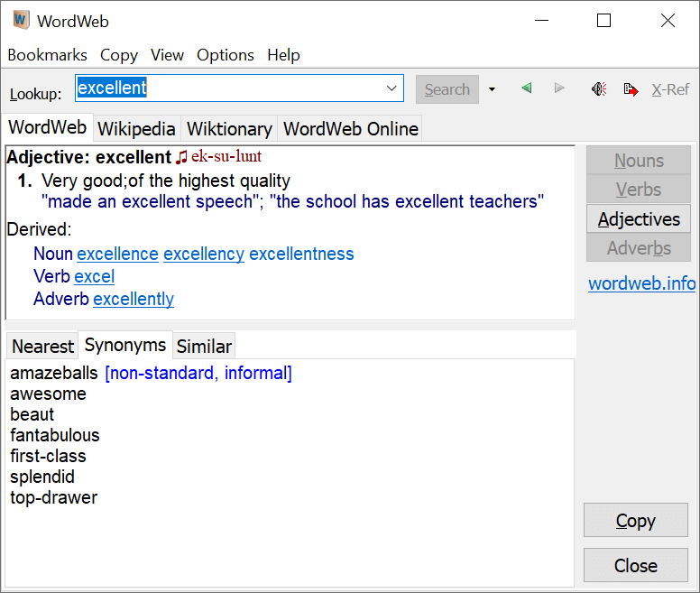Click the lower-right Copy button

tap(636, 520)
